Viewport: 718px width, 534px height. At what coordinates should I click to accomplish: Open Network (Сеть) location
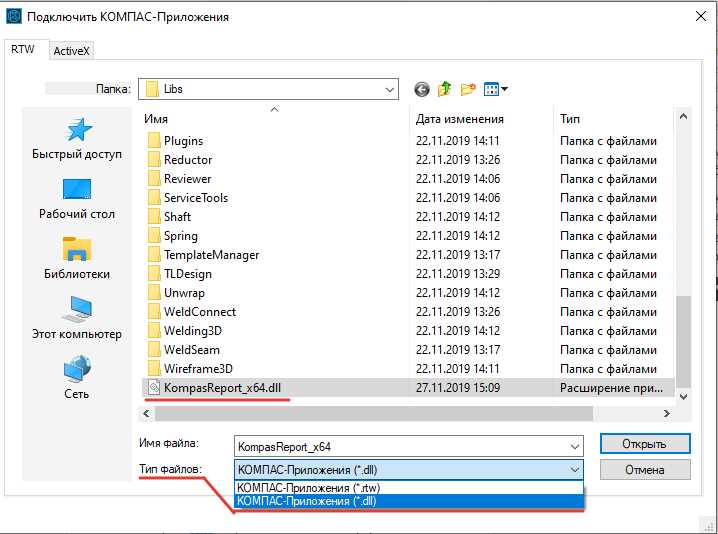[x=77, y=378]
